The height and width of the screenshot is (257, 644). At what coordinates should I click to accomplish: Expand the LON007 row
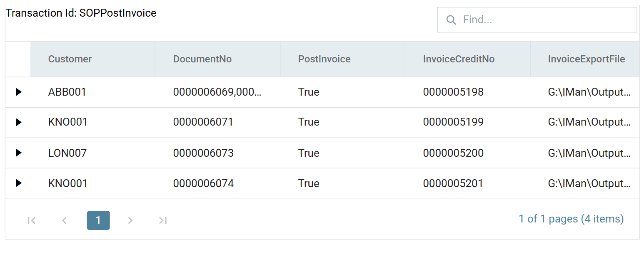coord(18,153)
